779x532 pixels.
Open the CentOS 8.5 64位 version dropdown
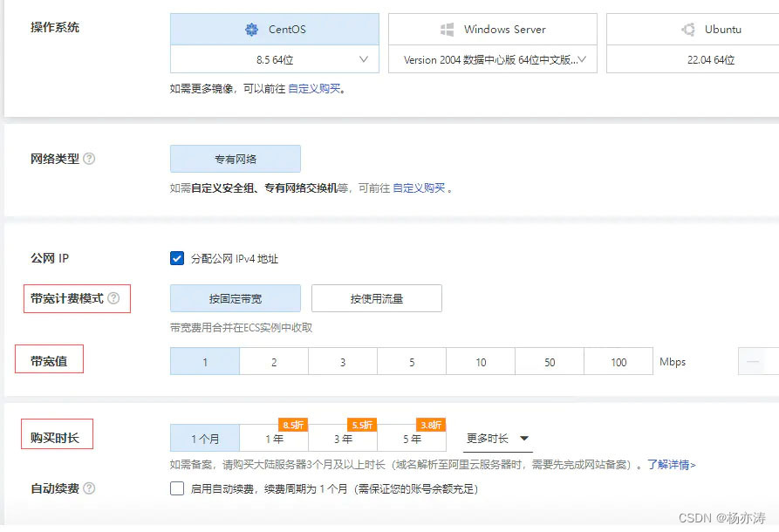274,59
